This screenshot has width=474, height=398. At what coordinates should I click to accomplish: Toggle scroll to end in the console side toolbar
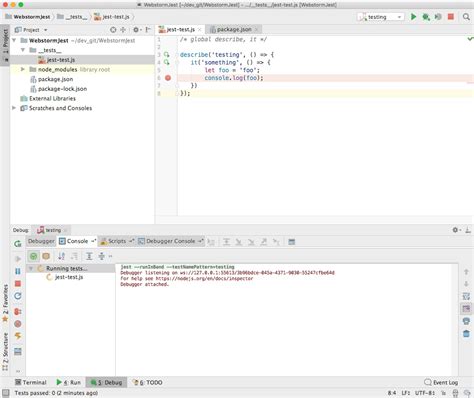coord(466,309)
